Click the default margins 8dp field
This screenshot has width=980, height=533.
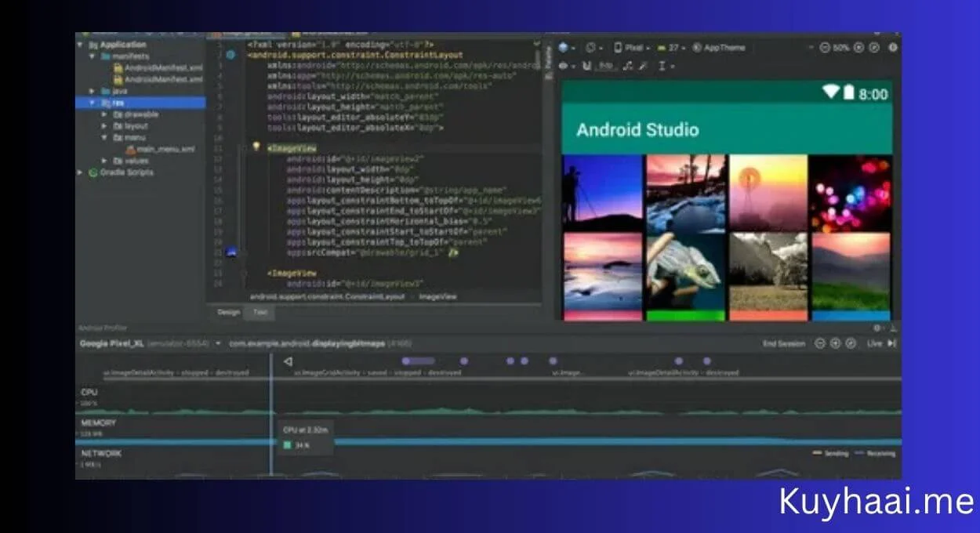[x=605, y=67]
